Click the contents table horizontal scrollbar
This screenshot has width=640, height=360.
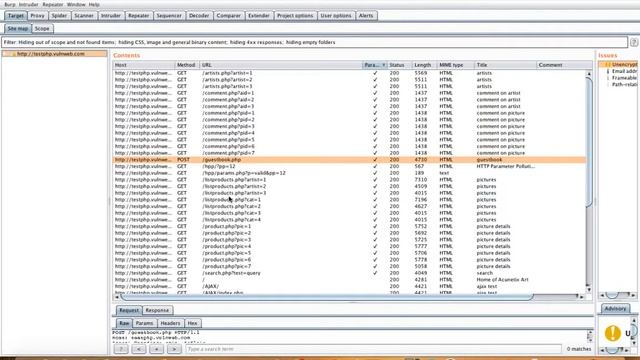tap(327, 297)
